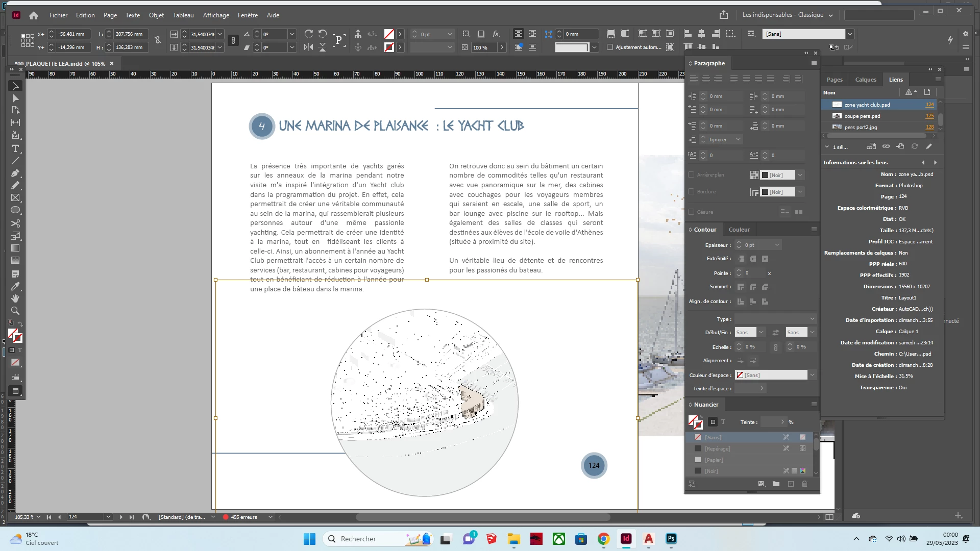This screenshot has width=980, height=551.
Task: Open Photoshop from the taskbar
Action: point(671,539)
